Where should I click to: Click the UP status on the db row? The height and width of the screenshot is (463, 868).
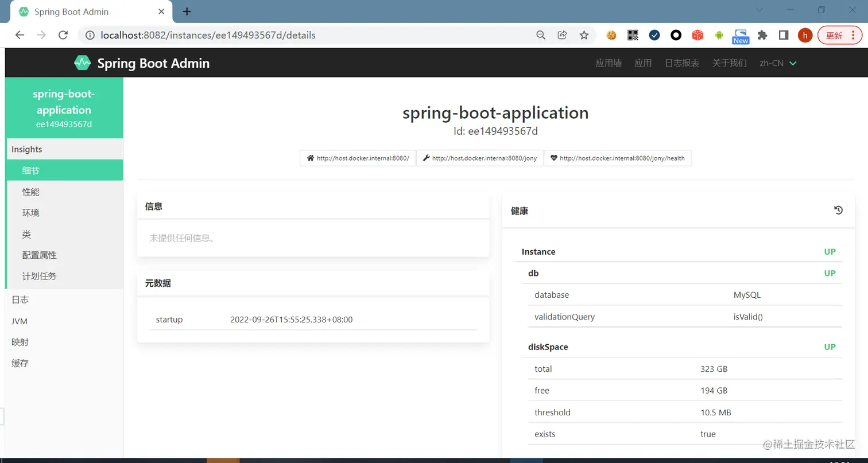tap(830, 273)
